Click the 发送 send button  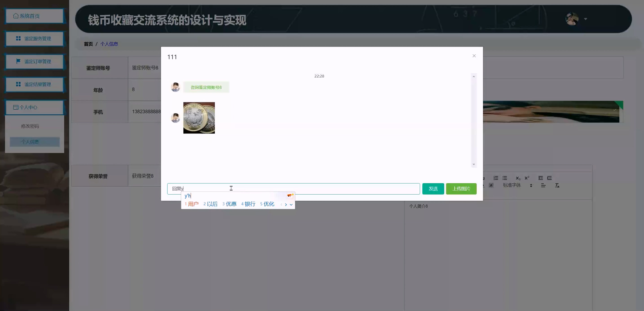click(x=433, y=189)
